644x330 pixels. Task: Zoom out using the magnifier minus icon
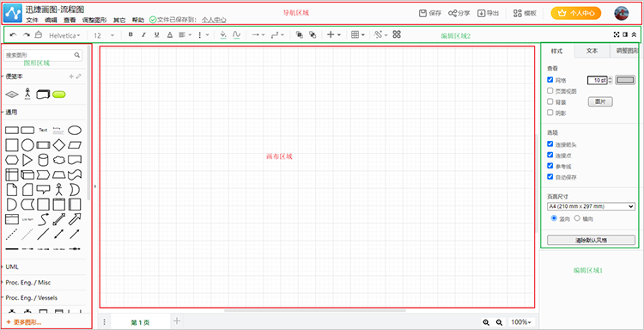499,322
